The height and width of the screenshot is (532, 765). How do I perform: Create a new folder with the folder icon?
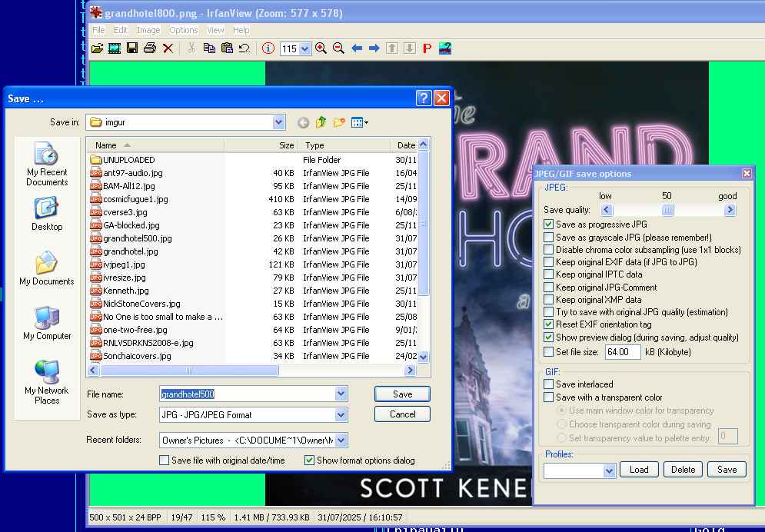coord(339,122)
